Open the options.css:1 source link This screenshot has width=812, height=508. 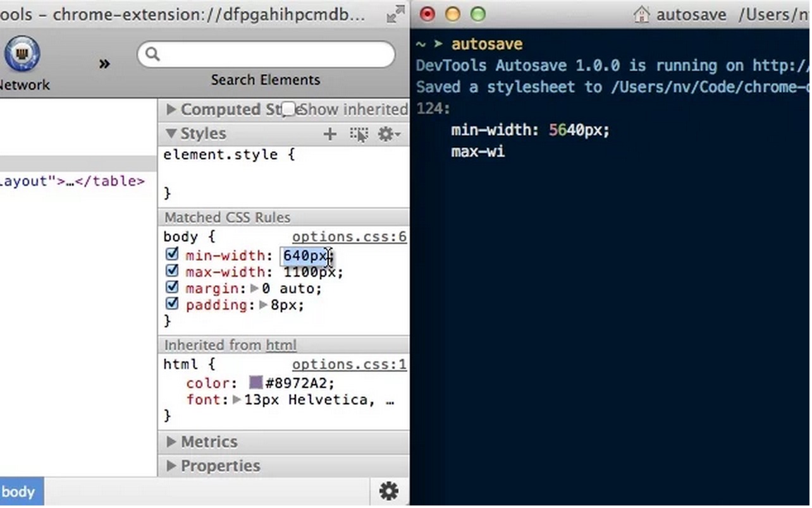tap(348, 365)
